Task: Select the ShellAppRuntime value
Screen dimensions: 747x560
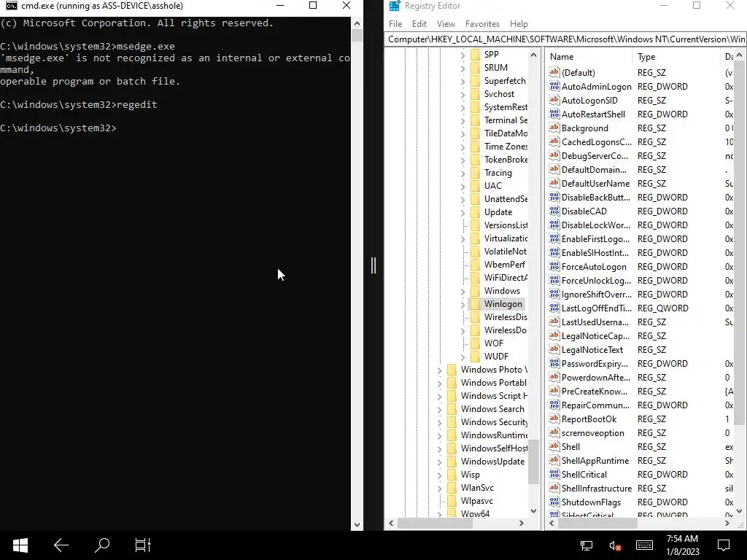Action: click(595, 461)
